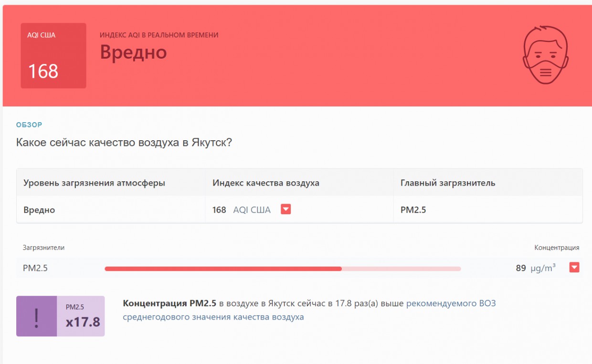Image resolution: width=592 pixels, height=364 pixels.
Task: Click the Главный загрязнитель column header
Action: pyautogui.click(x=447, y=183)
